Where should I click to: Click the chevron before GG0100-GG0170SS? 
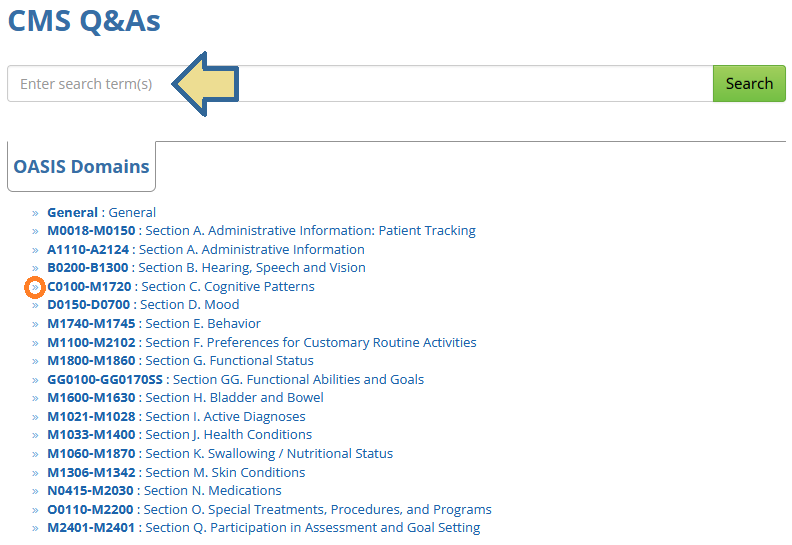35,380
